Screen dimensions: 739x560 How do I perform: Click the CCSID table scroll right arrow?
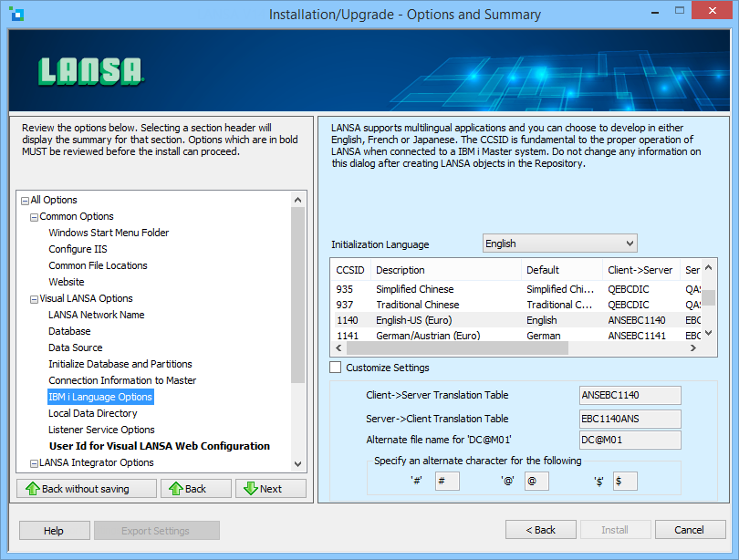pyautogui.click(x=693, y=348)
